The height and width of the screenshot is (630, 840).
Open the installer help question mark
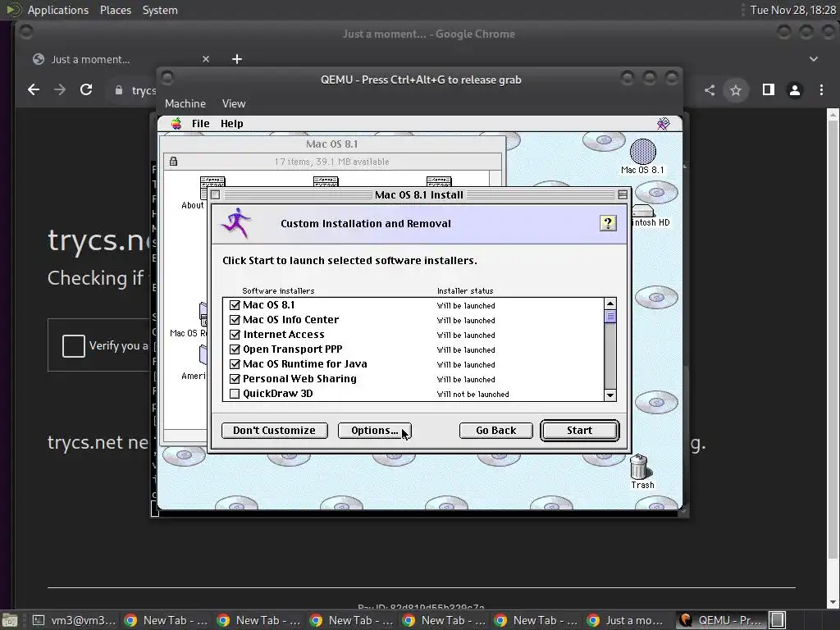click(x=608, y=223)
